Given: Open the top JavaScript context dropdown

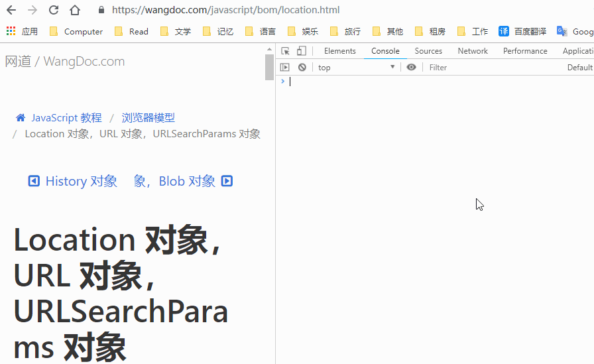Looking at the screenshot, I should [x=357, y=68].
